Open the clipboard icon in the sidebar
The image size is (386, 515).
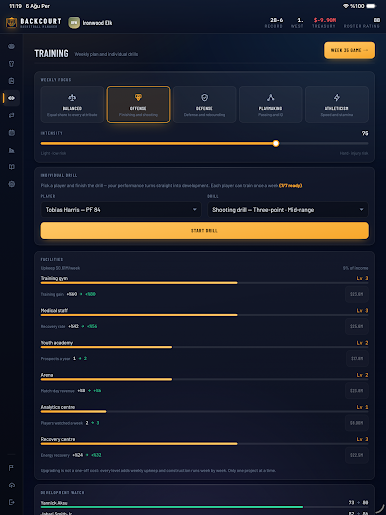tap(11, 81)
